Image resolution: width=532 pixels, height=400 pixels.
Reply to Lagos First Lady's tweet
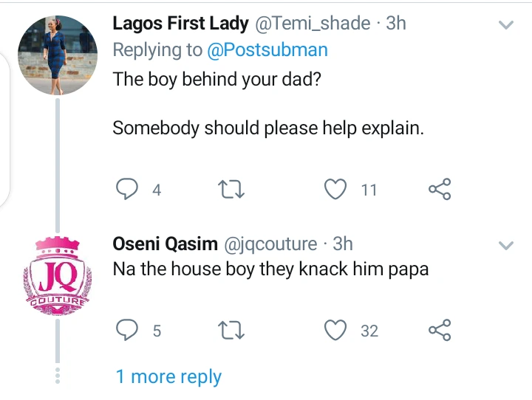(128, 190)
